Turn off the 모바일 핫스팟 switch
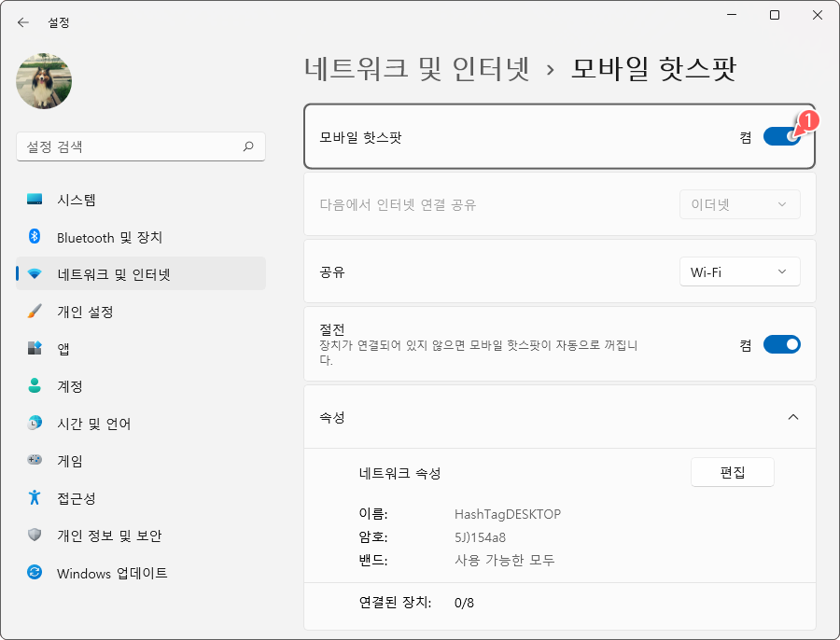The height and width of the screenshot is (640, 840). coord(782,136)
